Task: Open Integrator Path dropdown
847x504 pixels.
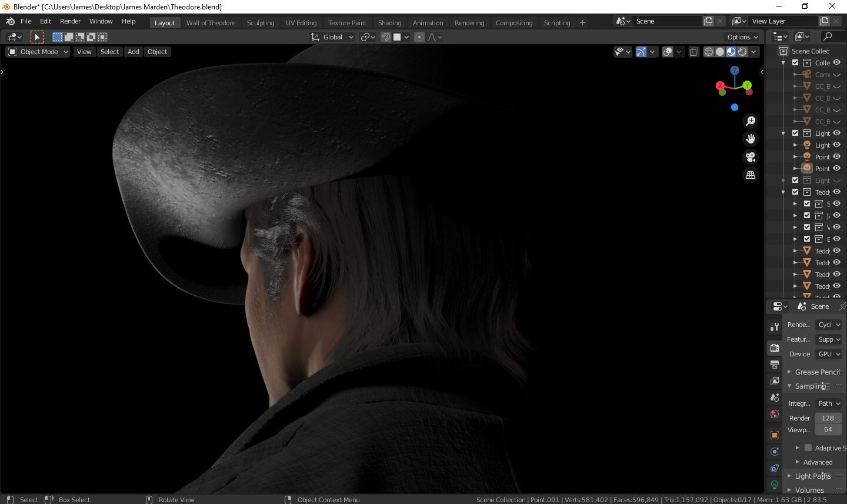Action: [x=828, y=403]
